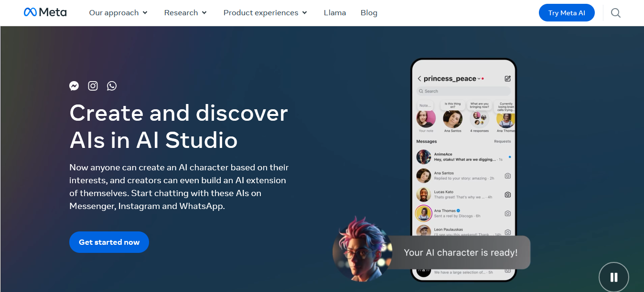Screen dimensions: 644x292
Task: Open the Llama page
Action: (335, 13)
